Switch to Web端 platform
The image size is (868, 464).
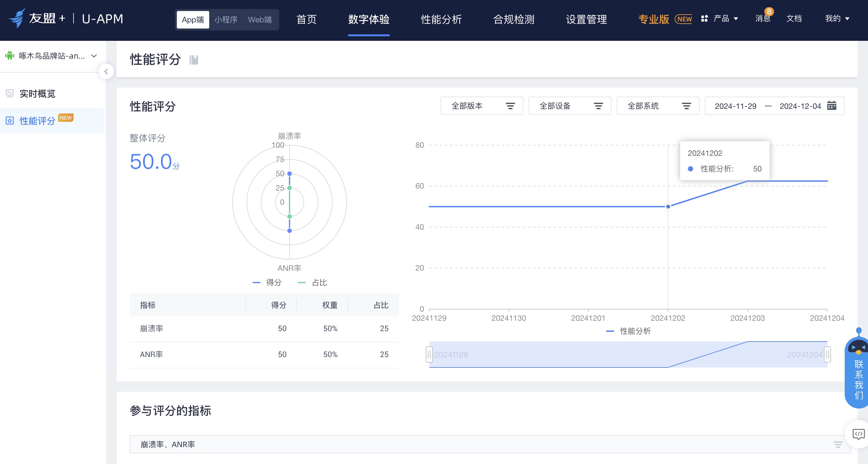[260, 19]
